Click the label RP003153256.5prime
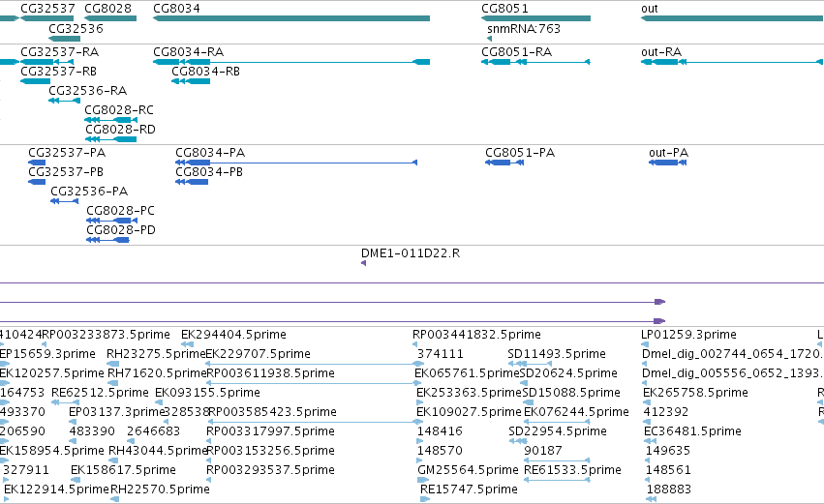824x504 pixels. (271, 451)
